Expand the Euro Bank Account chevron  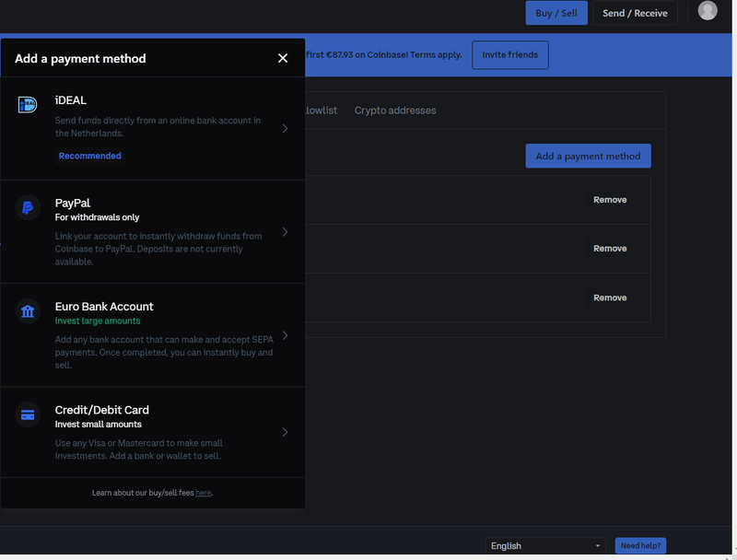(x=285, y=335)
